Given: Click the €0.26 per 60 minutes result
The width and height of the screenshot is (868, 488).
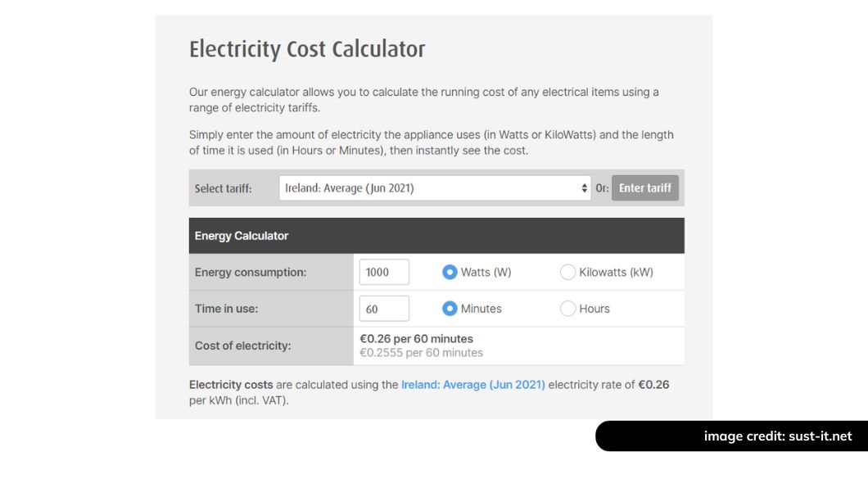Looking at the screenshot, I should [x=416, y=339].
